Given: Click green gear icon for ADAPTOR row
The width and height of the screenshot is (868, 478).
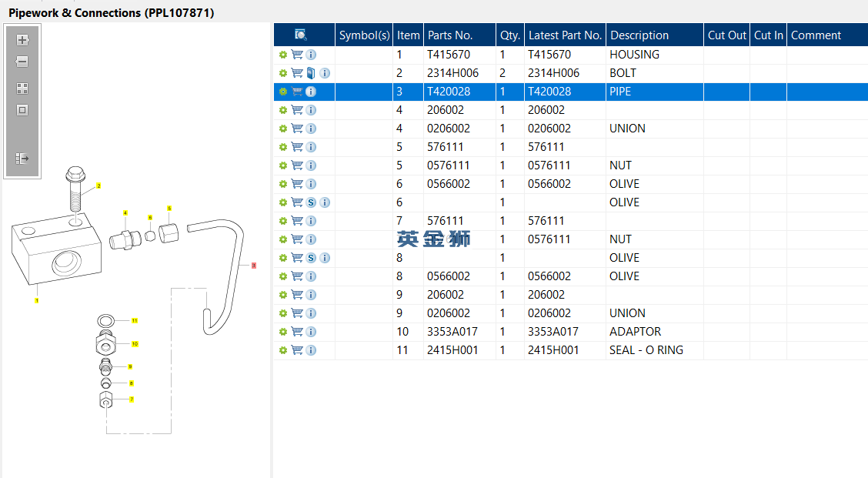Looking at the screenshot, I should tap(283, 332).
